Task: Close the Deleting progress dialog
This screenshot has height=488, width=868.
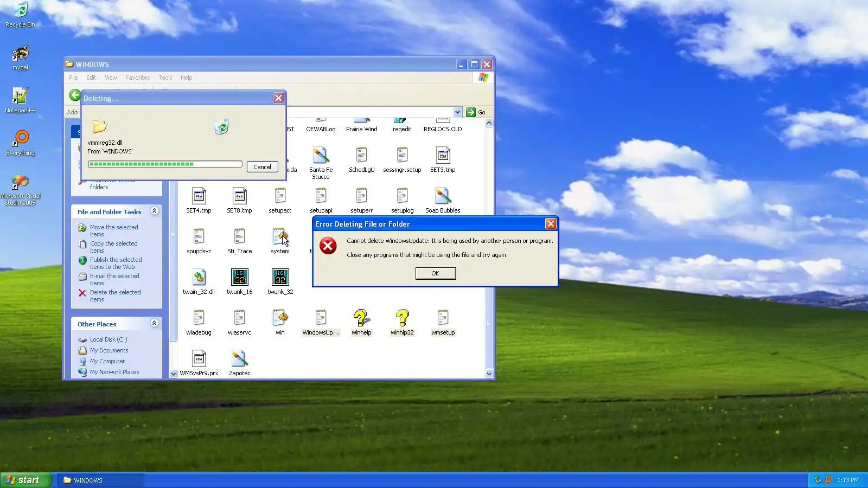Action: point(278,98)
